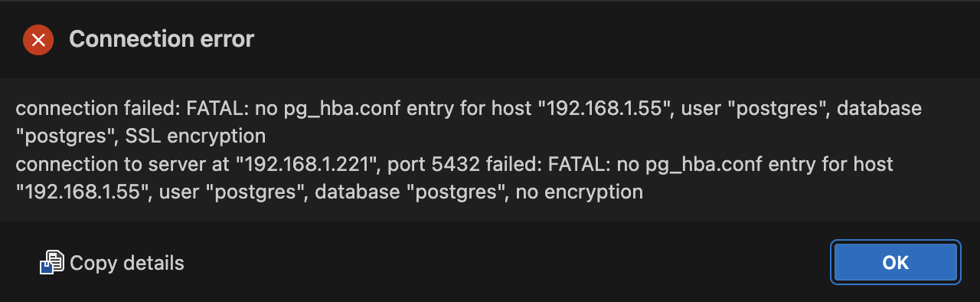Click the red error X icon
The width and height of the screenshot is (980, 302).
(38, 40)
